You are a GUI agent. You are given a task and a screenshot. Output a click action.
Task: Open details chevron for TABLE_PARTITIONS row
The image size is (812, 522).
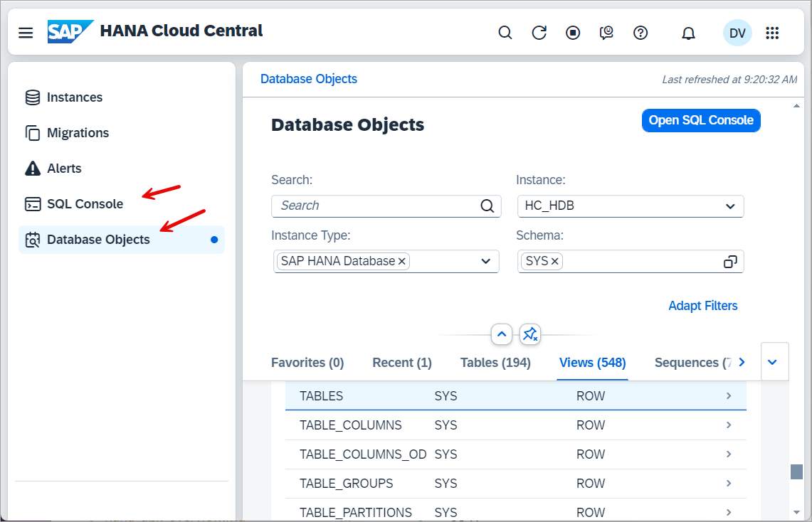coord(729,512)
